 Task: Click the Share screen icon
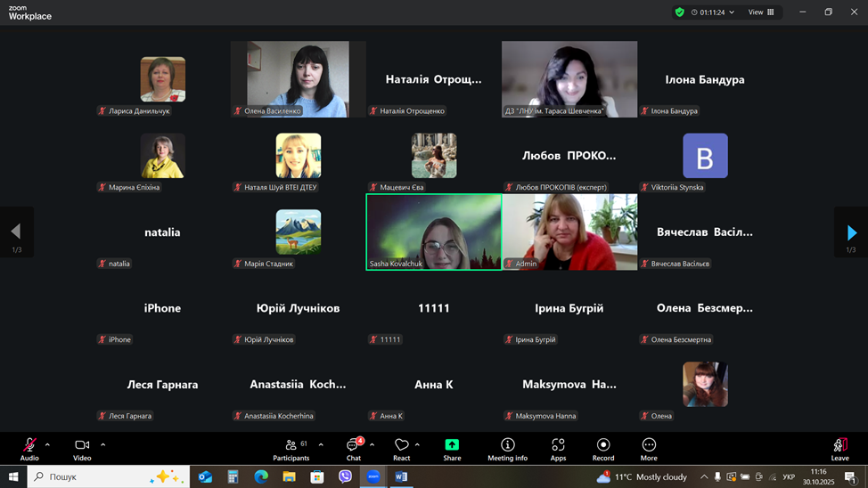pyautogui.click(x=452, y=449)
